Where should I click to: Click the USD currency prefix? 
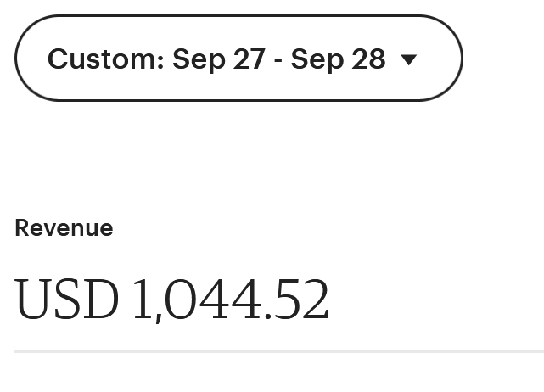tap(66, 300)
